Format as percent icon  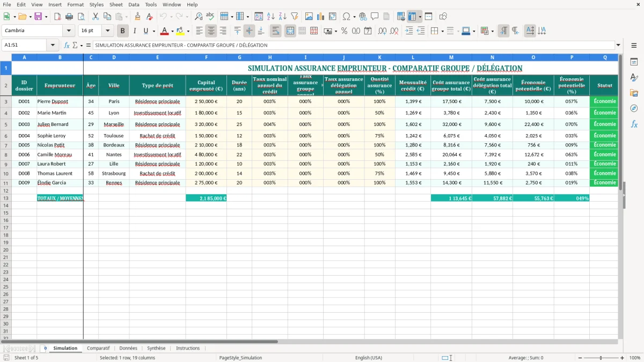[x=344, y=31]
